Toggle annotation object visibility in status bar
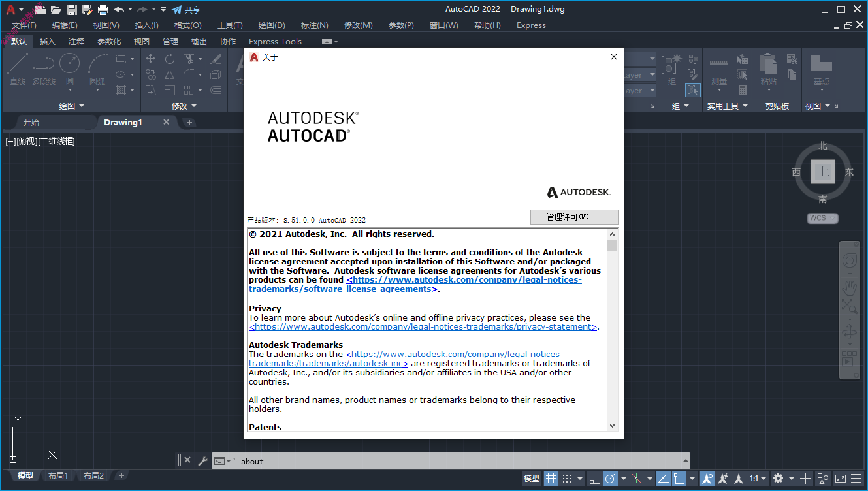Image resolution: width=868 pixels, height=491 pixels. [707, 478]
